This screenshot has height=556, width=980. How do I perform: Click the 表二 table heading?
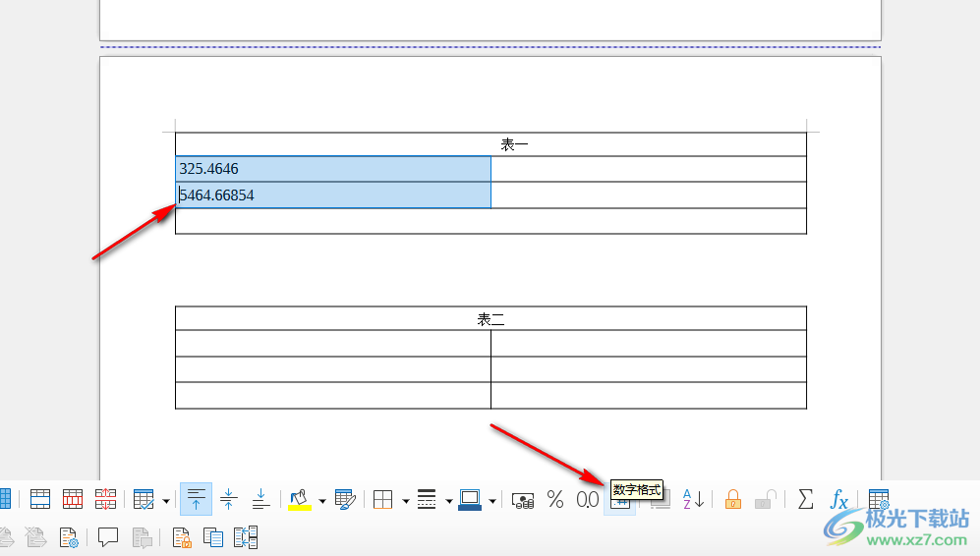coord(490,320)
